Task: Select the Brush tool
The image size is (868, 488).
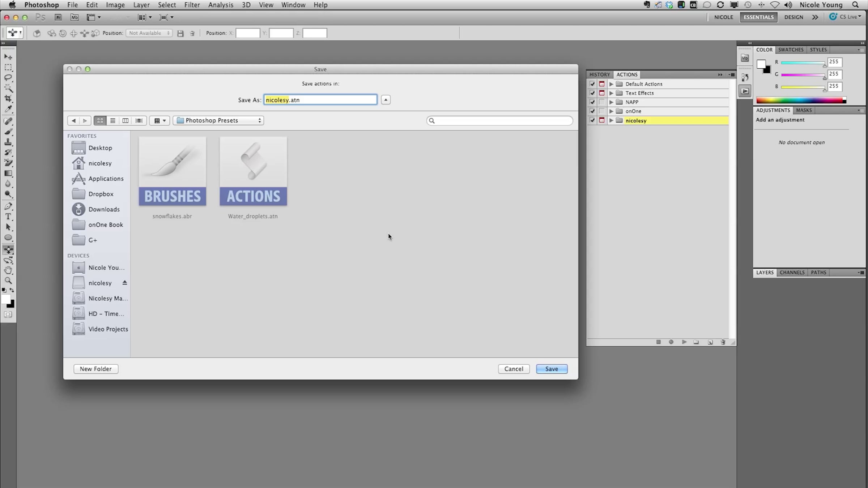Action: [8, 132]
